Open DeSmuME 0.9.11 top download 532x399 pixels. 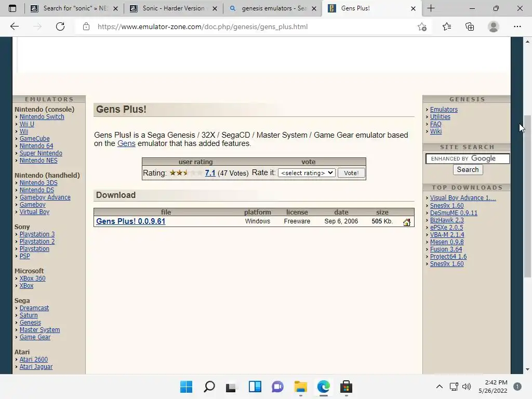tap(454, 212)
